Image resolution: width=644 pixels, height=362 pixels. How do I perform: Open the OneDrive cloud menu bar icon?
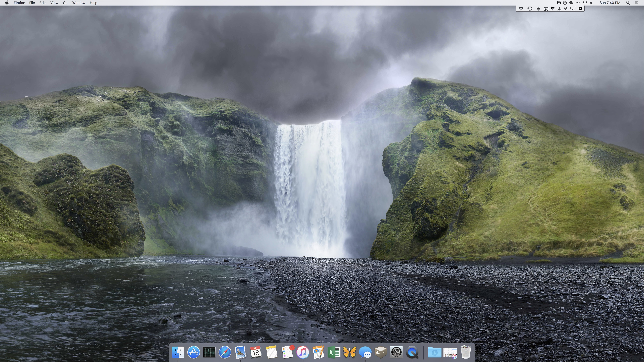click(571, 3)
